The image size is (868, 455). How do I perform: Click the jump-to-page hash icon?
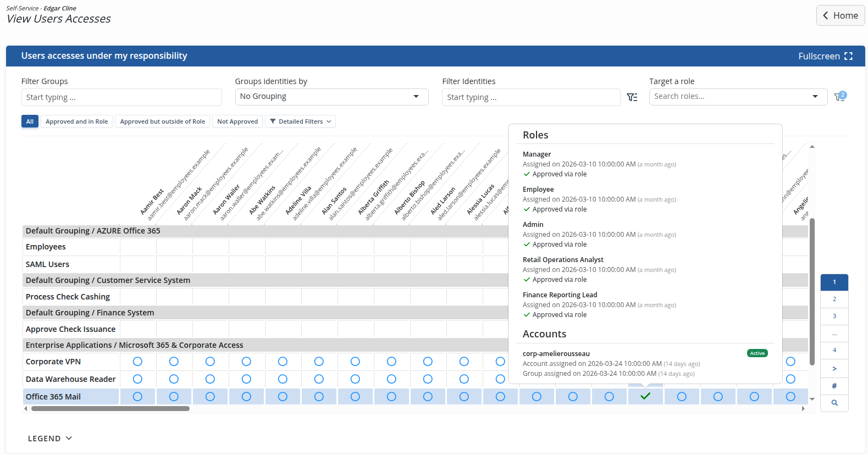[834, 386]
